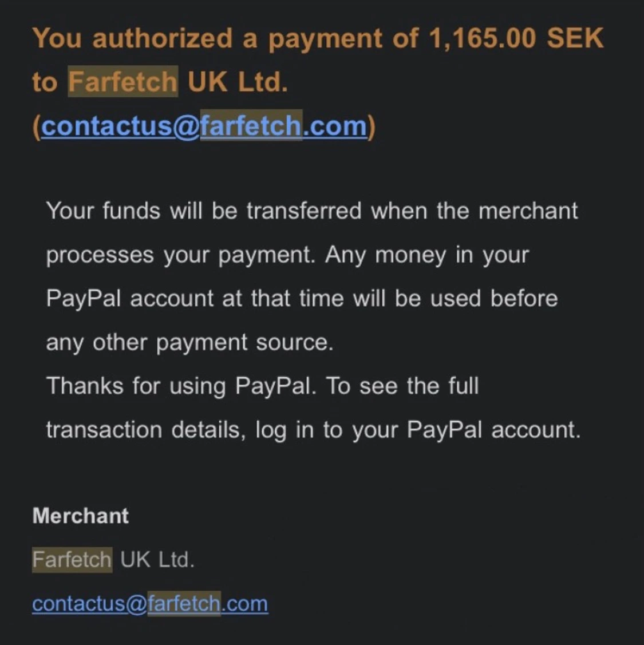Click the highlighted farfetch in the bottom email
Viewport: 644px width, 645px height.
pyautogui.click(x=184, y=603)
